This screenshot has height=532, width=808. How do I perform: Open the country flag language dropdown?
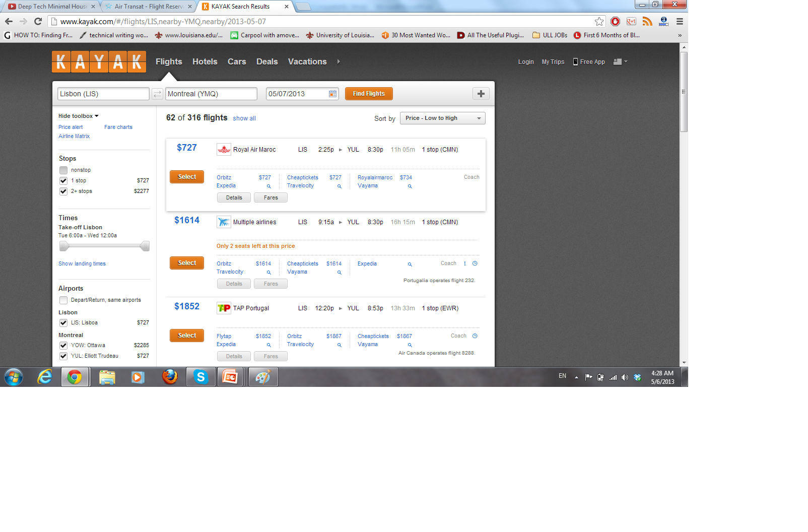point(620,61)
